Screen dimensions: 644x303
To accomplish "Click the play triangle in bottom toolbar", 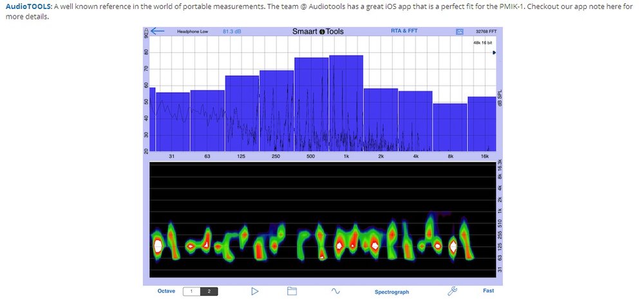I will pos(254,291).
